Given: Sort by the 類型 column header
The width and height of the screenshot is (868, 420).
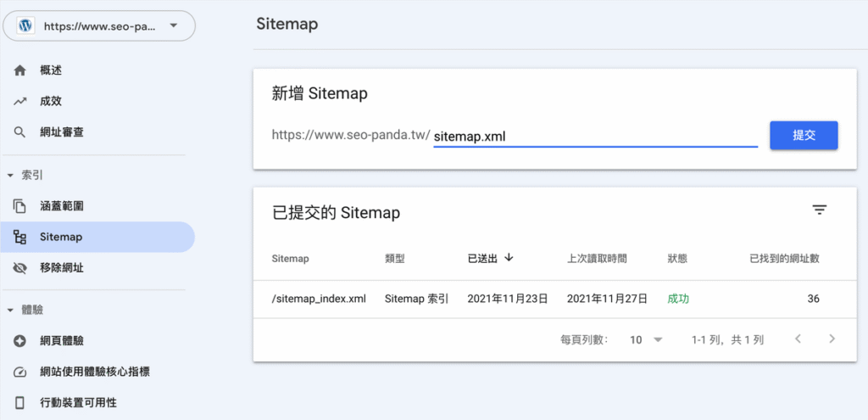Looking at the screenshot, I should (x=395, y=259).
